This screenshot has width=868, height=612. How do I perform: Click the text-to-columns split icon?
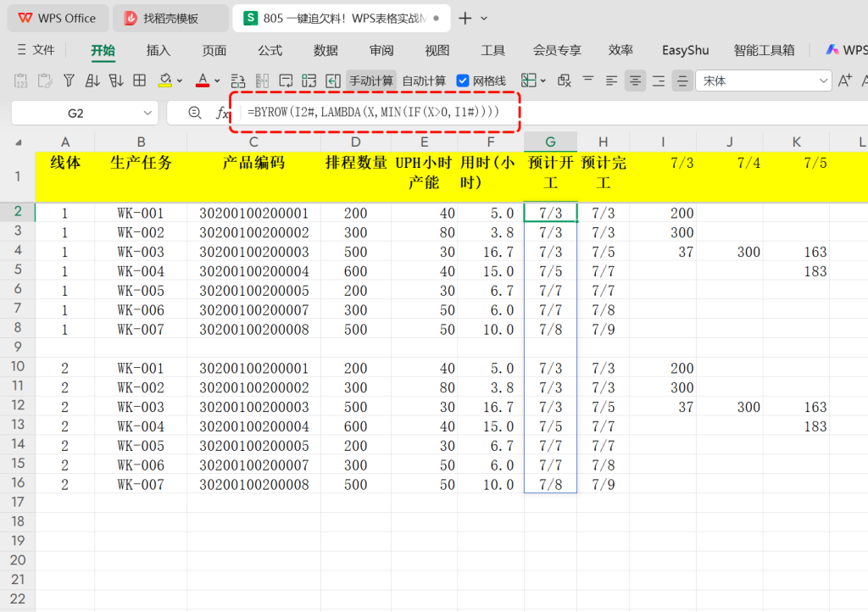pyautogui.click(x=262, y=81)
